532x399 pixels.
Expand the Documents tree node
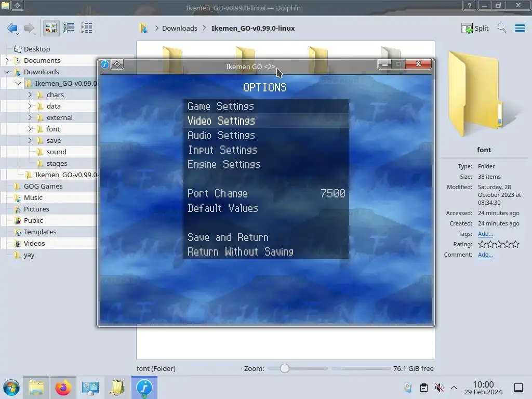tap(7, 60)
